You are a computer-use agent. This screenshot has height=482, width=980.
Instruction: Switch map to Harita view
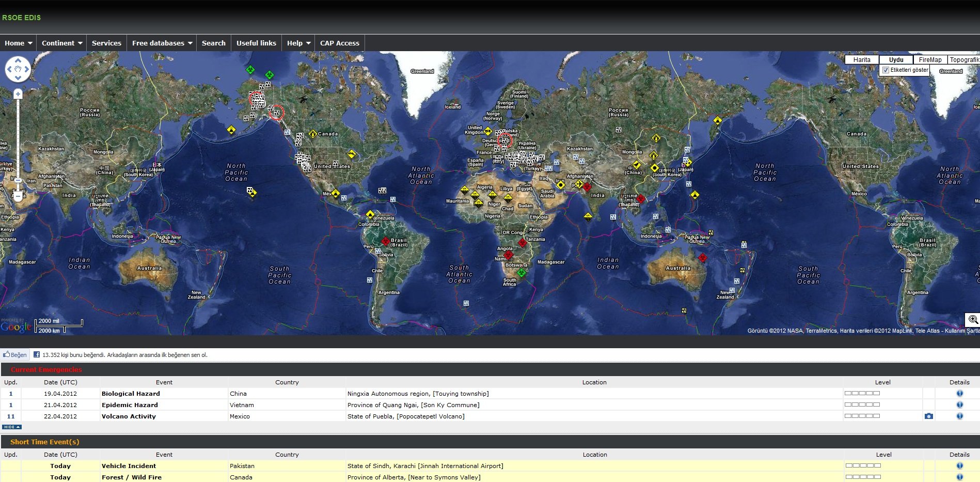862,60
